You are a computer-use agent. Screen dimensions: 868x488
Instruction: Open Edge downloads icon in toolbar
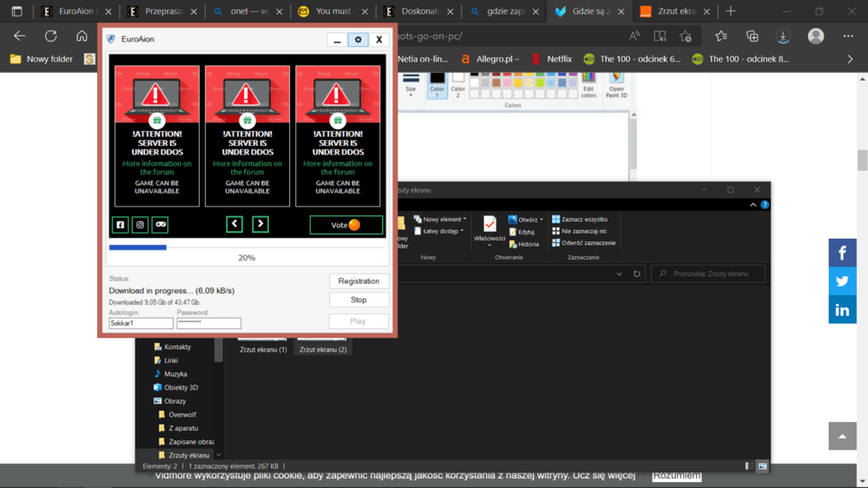[782, 36]
